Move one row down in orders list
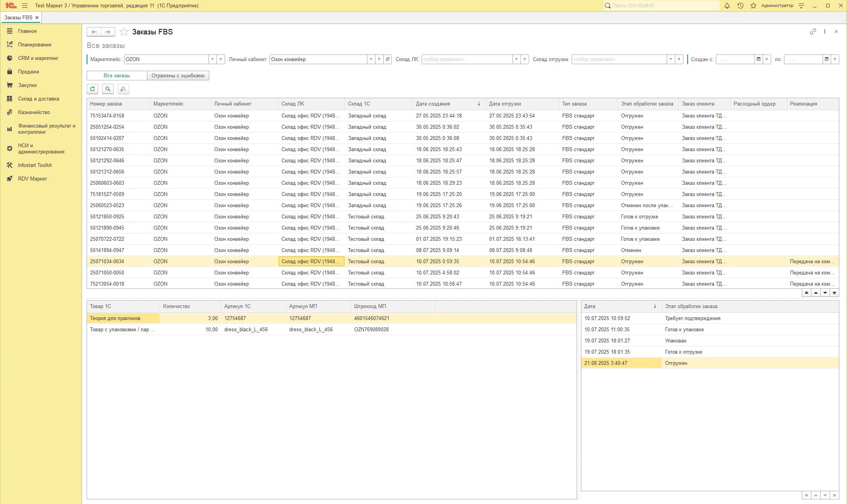This screenshot has height=504, width=847. [x=825, y=293]
